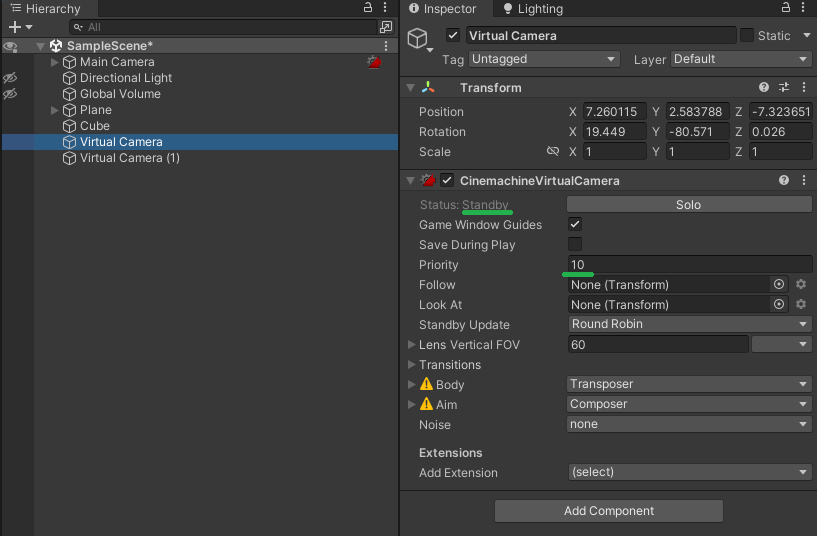Lock the Hierarchy panel

coord(368,7)
